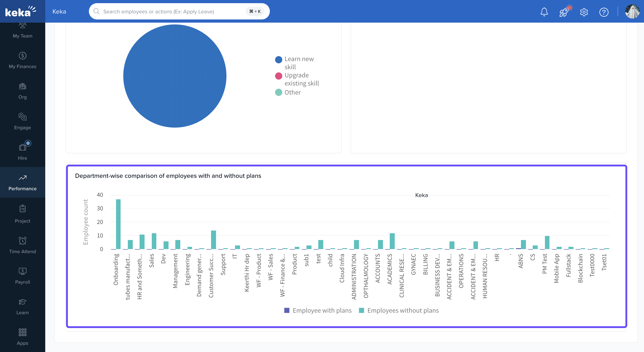Open the My Finances sidebar item
644x352 pixels.
point(22,60)
